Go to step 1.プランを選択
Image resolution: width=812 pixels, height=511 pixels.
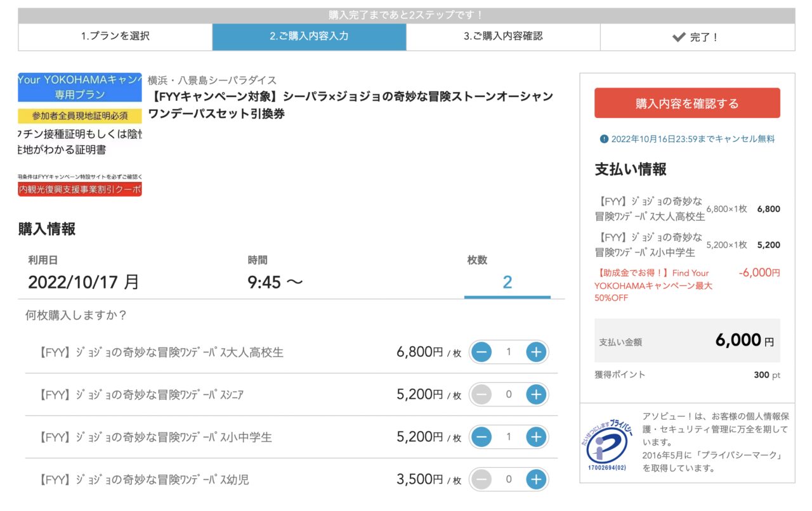(115, 37)
